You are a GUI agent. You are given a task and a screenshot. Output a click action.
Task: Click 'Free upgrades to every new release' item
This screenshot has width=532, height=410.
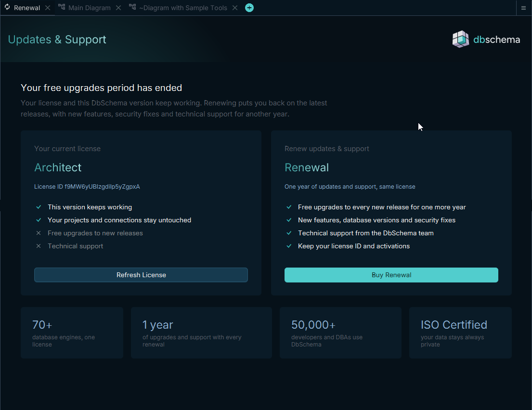point(382,207)
